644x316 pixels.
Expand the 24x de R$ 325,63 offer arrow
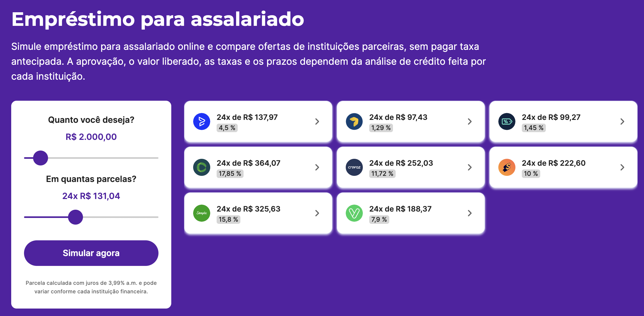pos(317,213)
